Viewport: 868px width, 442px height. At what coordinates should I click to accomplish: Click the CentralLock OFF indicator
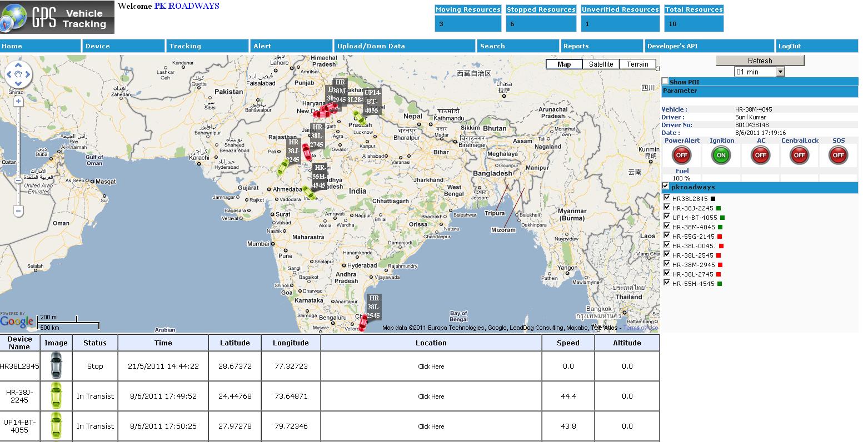(x=800, y=155)
